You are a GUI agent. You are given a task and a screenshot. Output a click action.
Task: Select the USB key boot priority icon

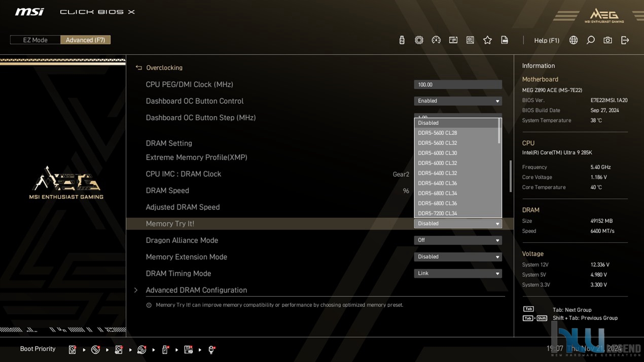(x=165, y=349)
